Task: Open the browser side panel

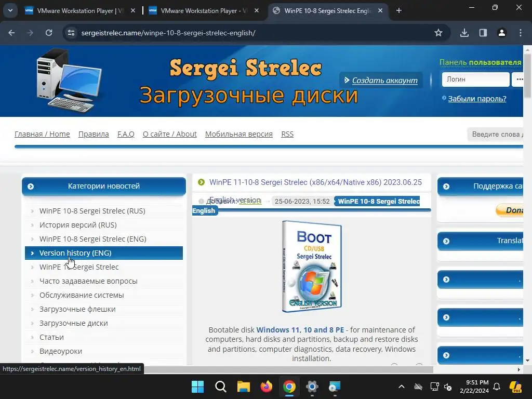Action: 483,33
